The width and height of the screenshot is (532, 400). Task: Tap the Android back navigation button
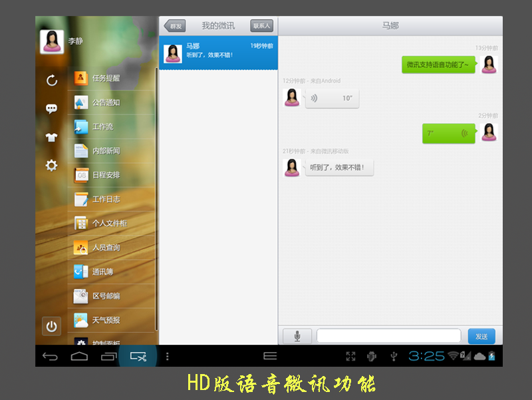point(51,356)
